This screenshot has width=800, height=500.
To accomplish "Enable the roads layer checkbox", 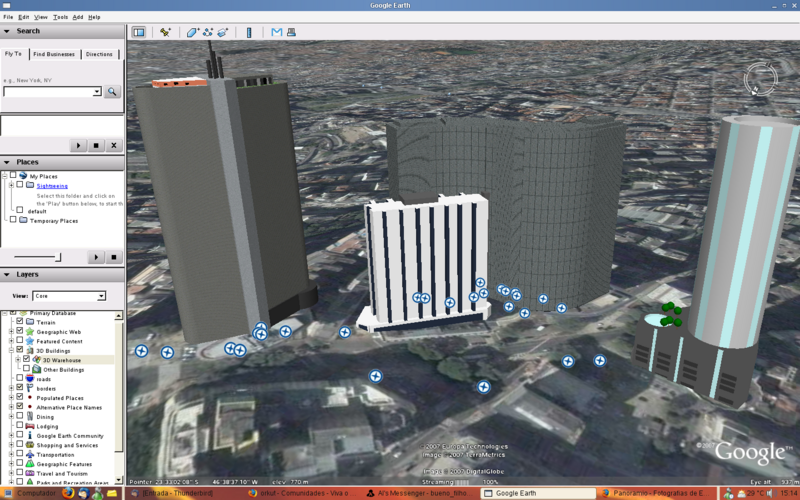I will click(19, 378).
